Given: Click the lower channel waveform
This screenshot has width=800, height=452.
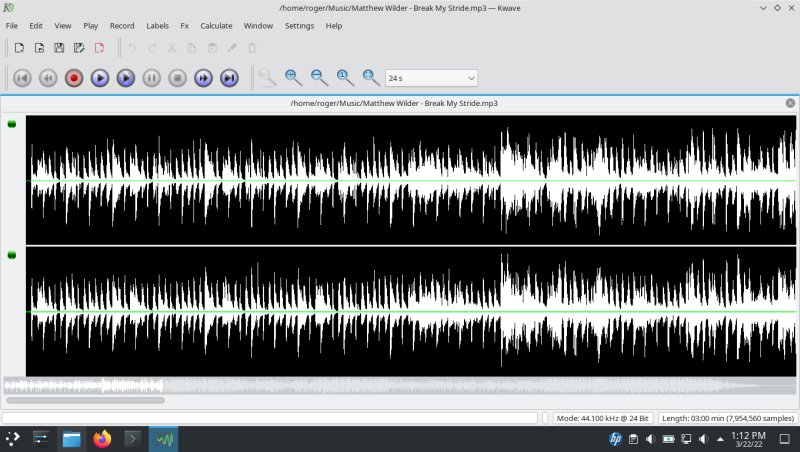Looking at the screenshot, I should (x=411, y=311).
